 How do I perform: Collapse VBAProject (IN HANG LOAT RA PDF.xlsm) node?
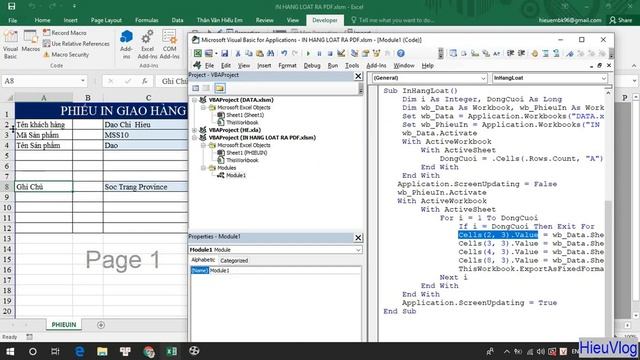point(195,138)
